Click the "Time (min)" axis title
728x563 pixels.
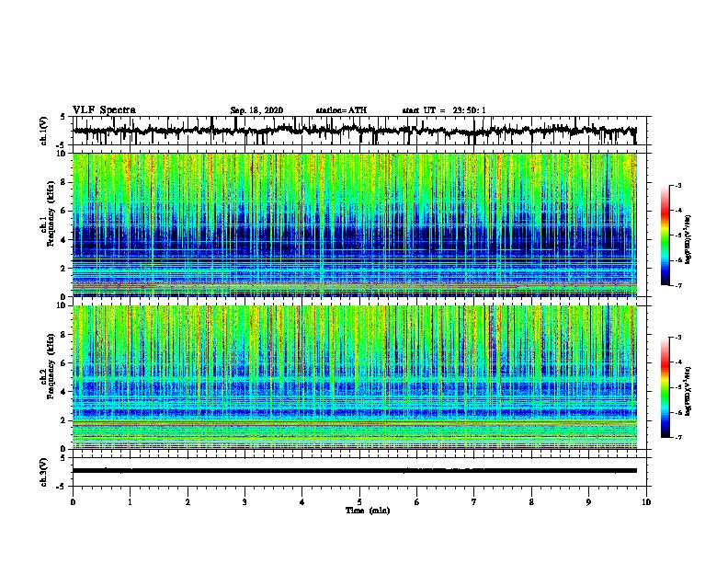[368, 511]
